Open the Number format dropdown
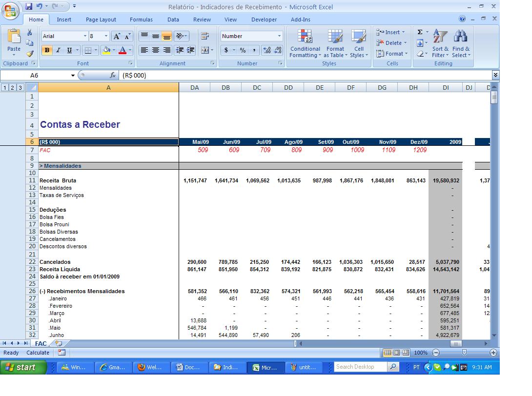This screenshot has width=532, height=396. tap(280, 36)
